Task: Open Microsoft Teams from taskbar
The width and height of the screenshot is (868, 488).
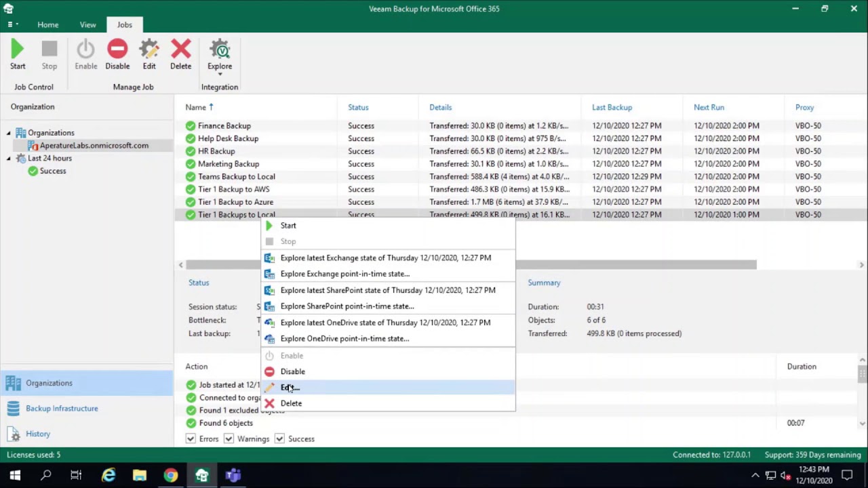Action: click(x=233, y=475)
